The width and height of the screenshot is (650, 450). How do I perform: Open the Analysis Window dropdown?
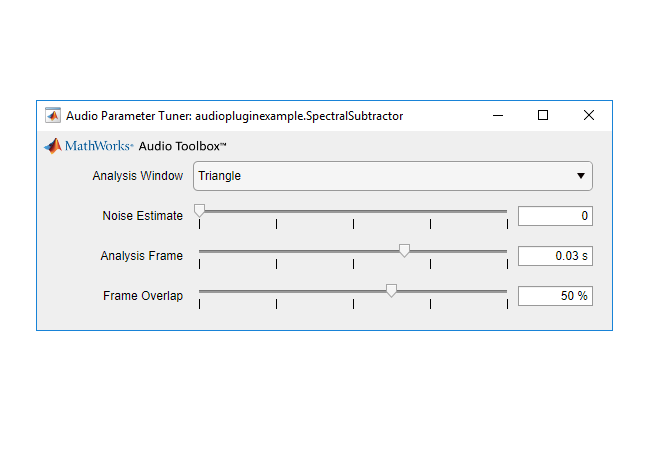coord(392,176)
